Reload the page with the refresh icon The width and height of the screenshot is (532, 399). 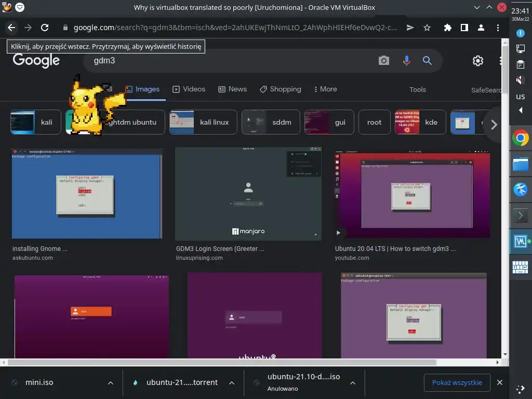[x=45, y=28]
